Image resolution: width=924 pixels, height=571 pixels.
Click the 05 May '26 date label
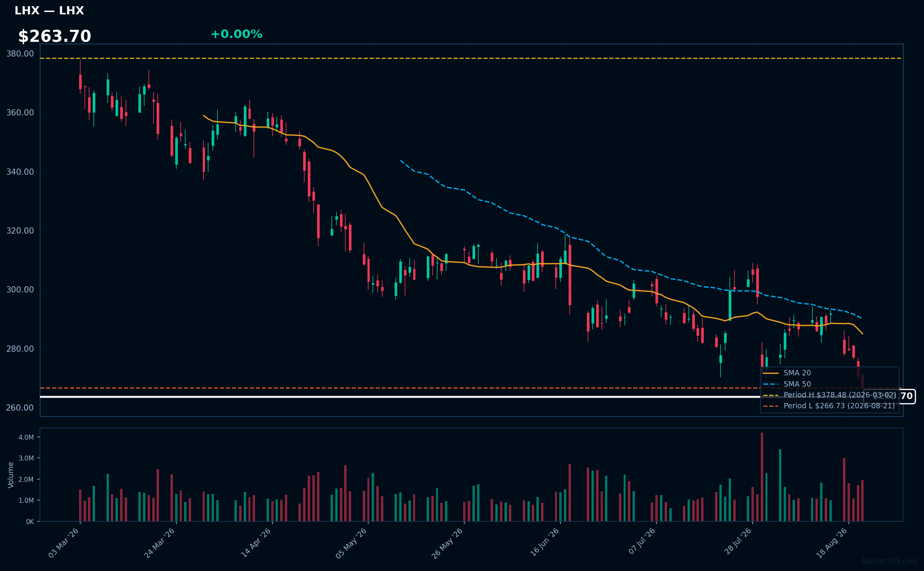click(351, 543)
